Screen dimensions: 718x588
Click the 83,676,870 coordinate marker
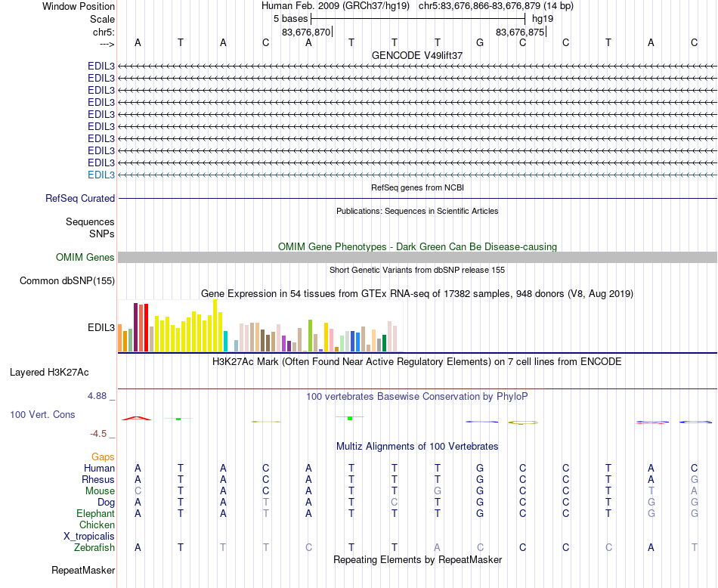tap(306, 32)
